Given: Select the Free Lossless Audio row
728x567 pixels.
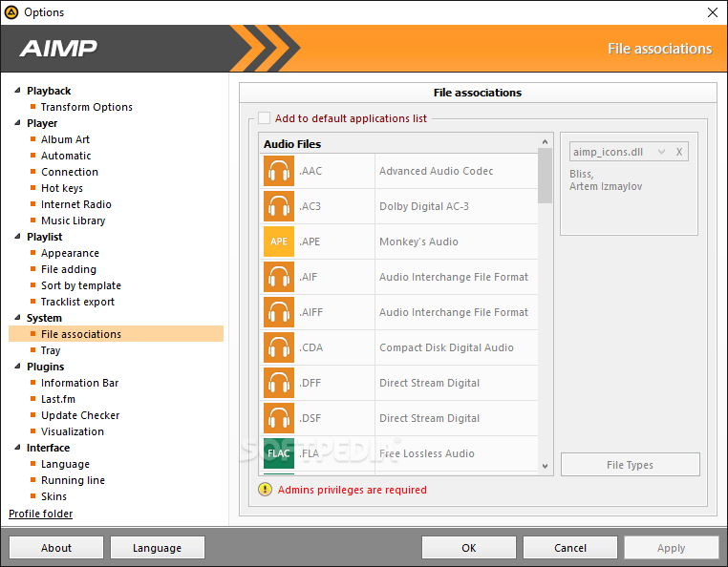Looking at the screenshot, I should click(399, 453).
